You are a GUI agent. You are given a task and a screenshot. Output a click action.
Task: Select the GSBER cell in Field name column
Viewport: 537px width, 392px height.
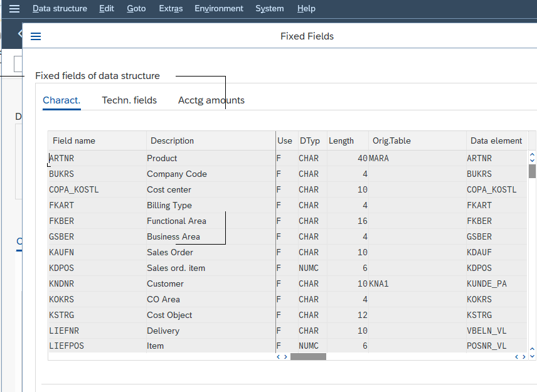[x=97, y=237]
